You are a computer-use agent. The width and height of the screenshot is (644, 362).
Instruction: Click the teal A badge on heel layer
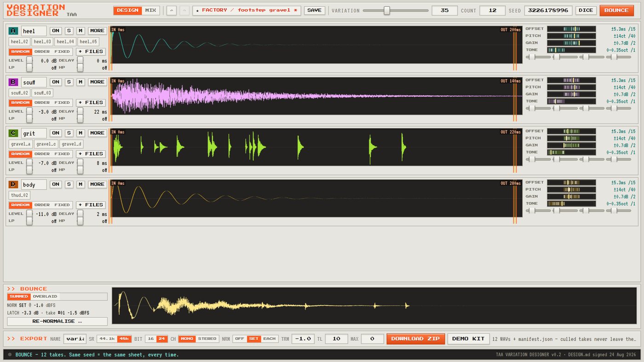point(14,31)
